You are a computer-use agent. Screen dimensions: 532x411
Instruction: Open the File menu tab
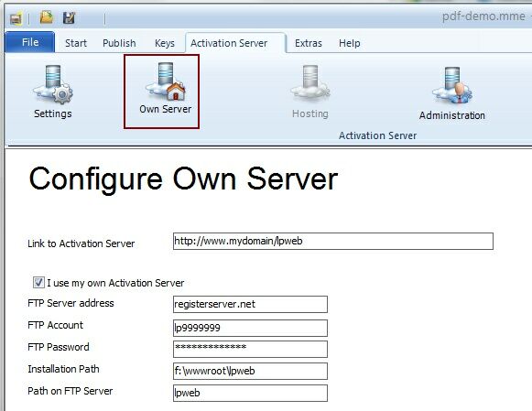(30, 42)
